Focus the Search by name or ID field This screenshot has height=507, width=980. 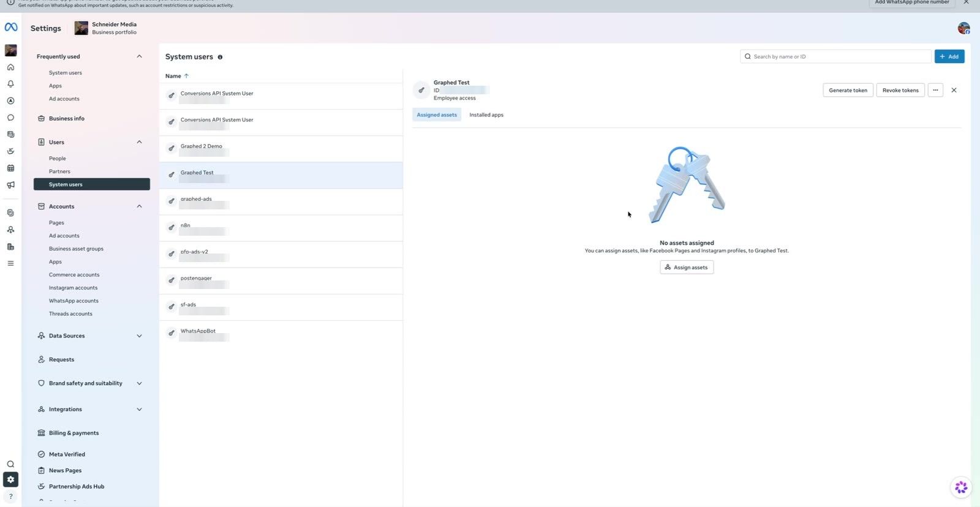835,56
